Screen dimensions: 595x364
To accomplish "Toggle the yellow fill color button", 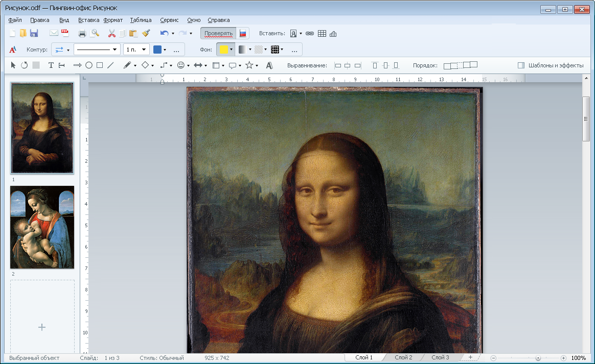I will 223,50.
